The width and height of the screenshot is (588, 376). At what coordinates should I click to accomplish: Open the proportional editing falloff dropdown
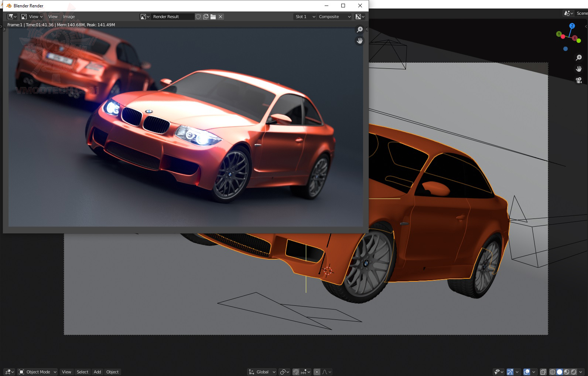[327, 372]
